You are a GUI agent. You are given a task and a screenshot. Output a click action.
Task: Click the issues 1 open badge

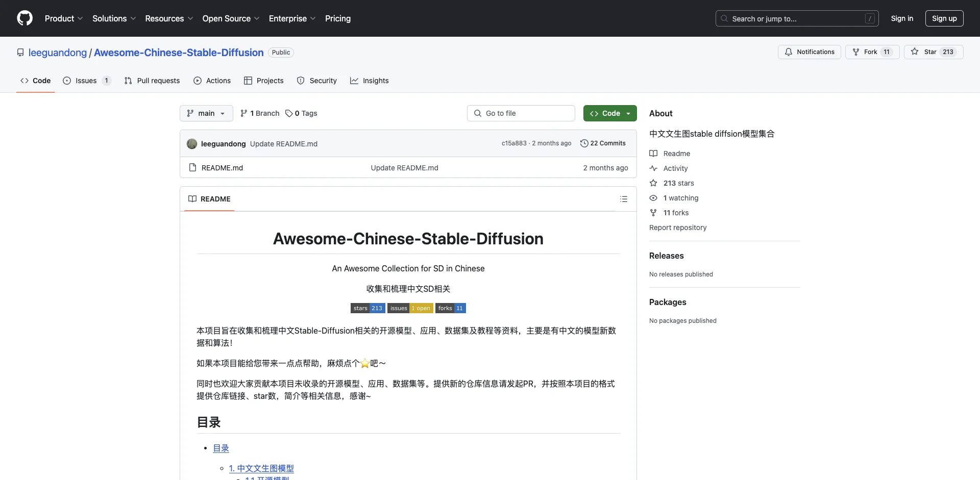(410, 308)
